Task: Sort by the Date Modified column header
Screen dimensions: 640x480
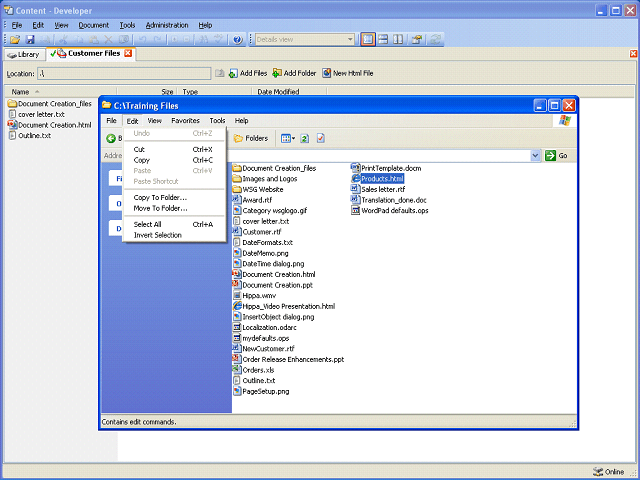Action: (289, 92)
